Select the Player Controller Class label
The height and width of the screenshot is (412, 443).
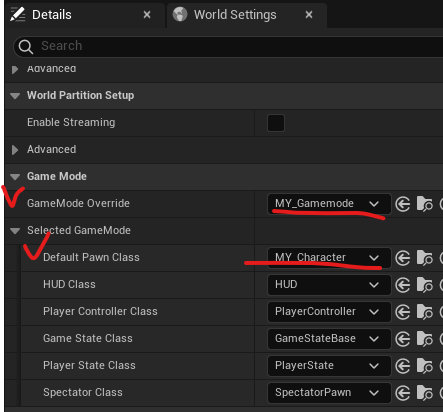(x=100, y=311)
